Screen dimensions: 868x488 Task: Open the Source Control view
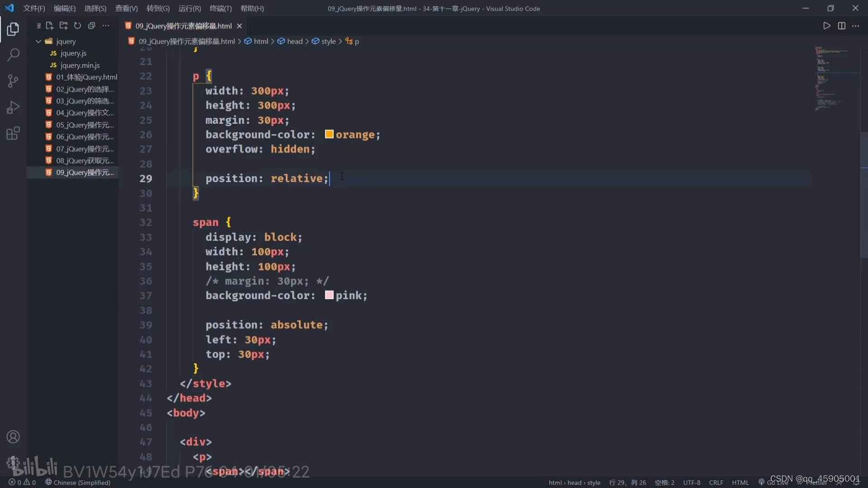tap(13, 81)
